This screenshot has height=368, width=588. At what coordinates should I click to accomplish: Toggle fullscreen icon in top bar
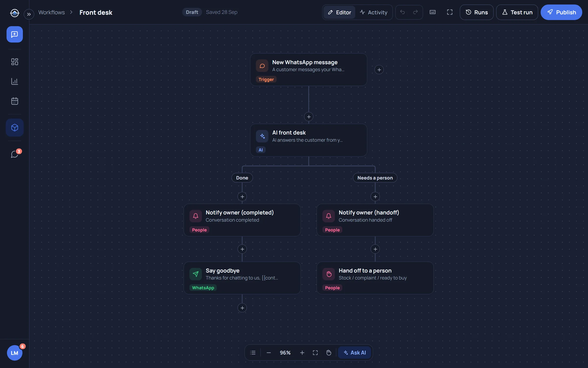point(450,12)
